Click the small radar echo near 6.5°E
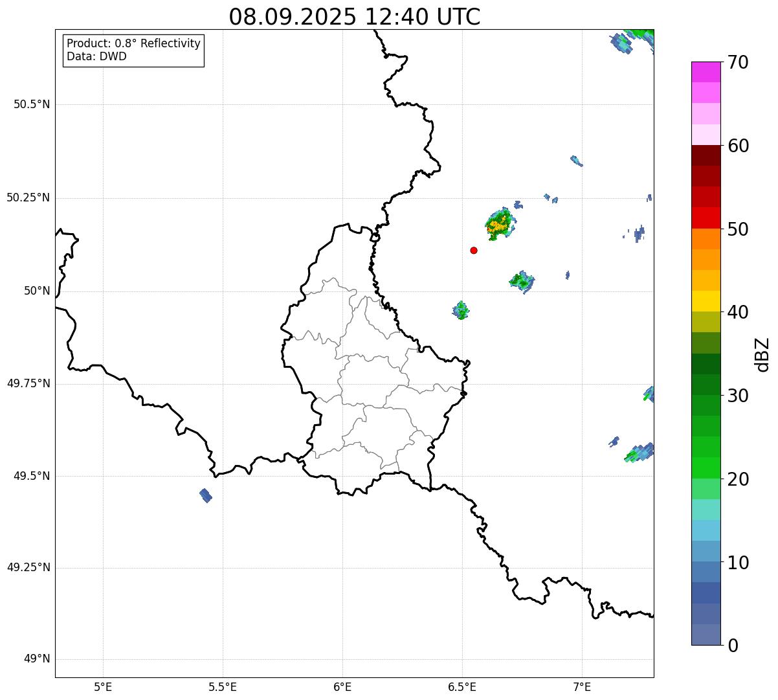 coord(461,311)
